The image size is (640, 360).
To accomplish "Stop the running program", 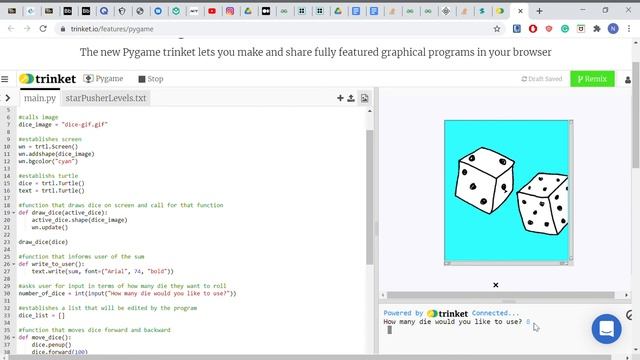I will [x=151, y=79].
